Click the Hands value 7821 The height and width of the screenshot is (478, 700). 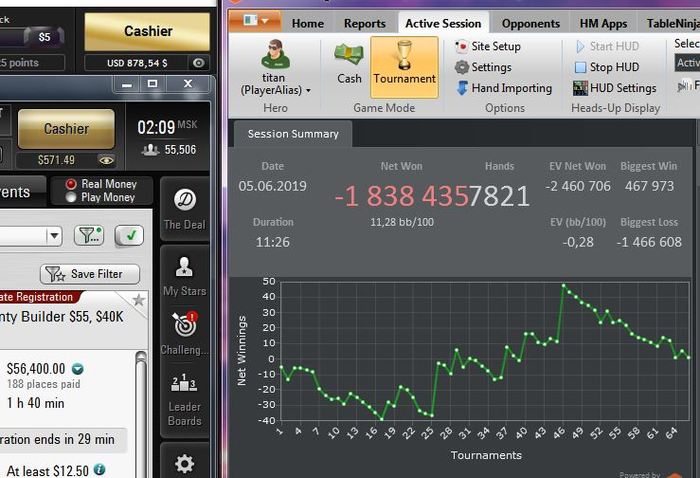click(x=500, y=196)
